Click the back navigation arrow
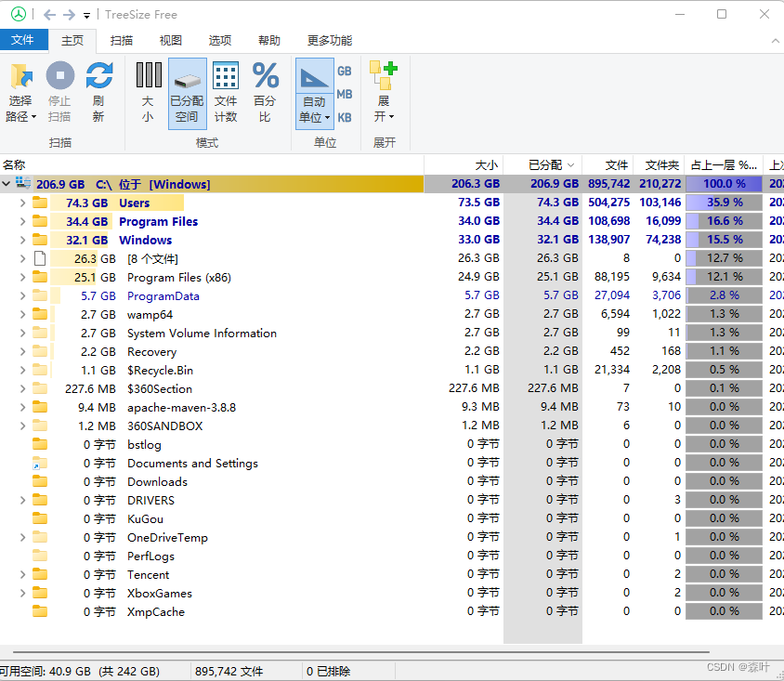 tap(49, 15)
